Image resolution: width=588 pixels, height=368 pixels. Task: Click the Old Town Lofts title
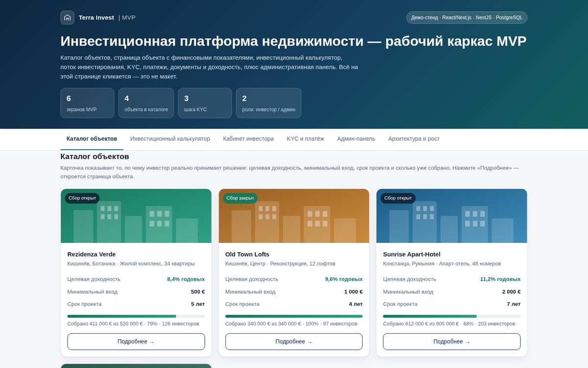click(x=247, y=254)
